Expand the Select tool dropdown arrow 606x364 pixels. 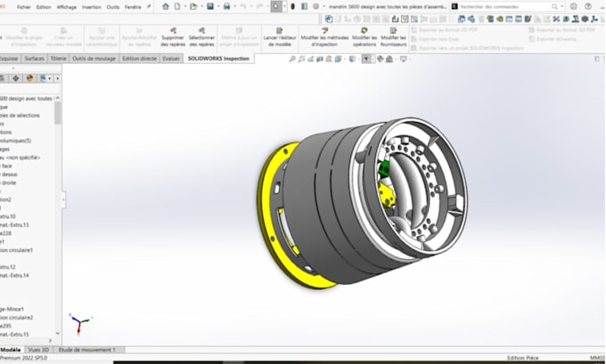click(284, 6)
